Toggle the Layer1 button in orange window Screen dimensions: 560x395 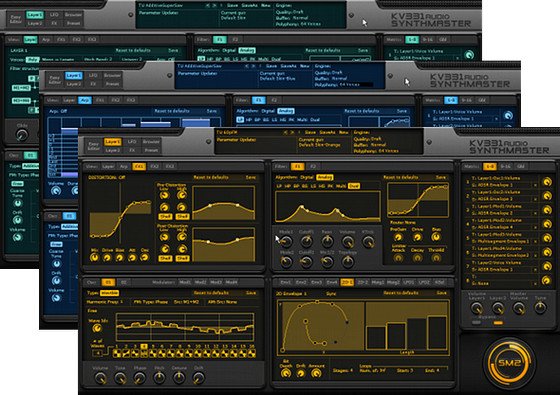click(112, 142)
